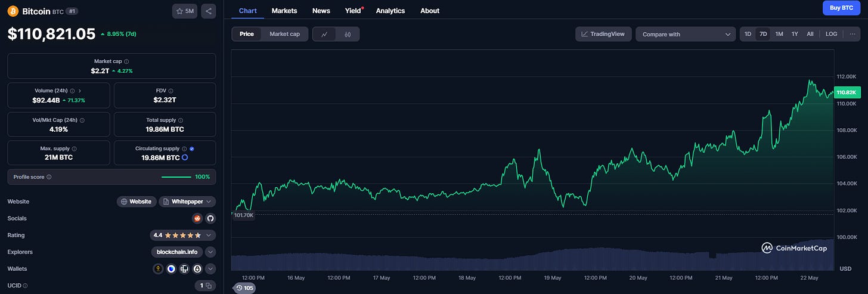Expand the Rating 4.4 dropdown

(182, 235)
